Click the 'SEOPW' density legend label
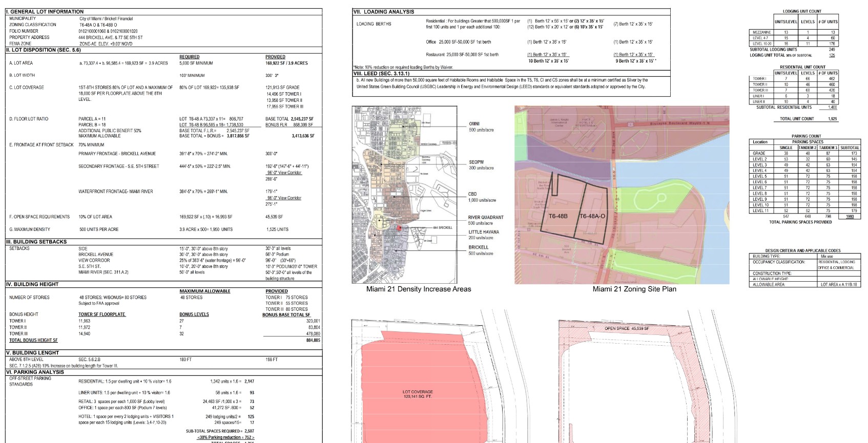The width and height of the screenshot is (868, 443). tap(476, 162)
